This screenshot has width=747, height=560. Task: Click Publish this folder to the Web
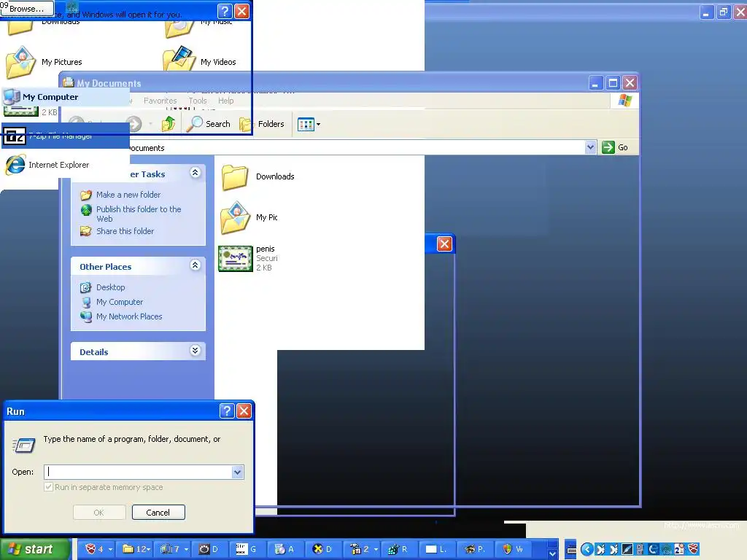coord(139,214)
